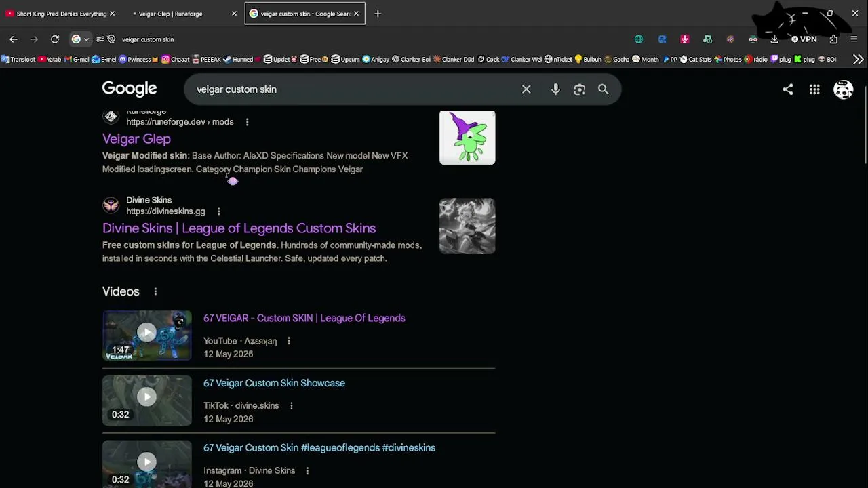Open the Chaaat Instagram bookmark
Viewport: 868px width, 488px height.
point(175,60)
